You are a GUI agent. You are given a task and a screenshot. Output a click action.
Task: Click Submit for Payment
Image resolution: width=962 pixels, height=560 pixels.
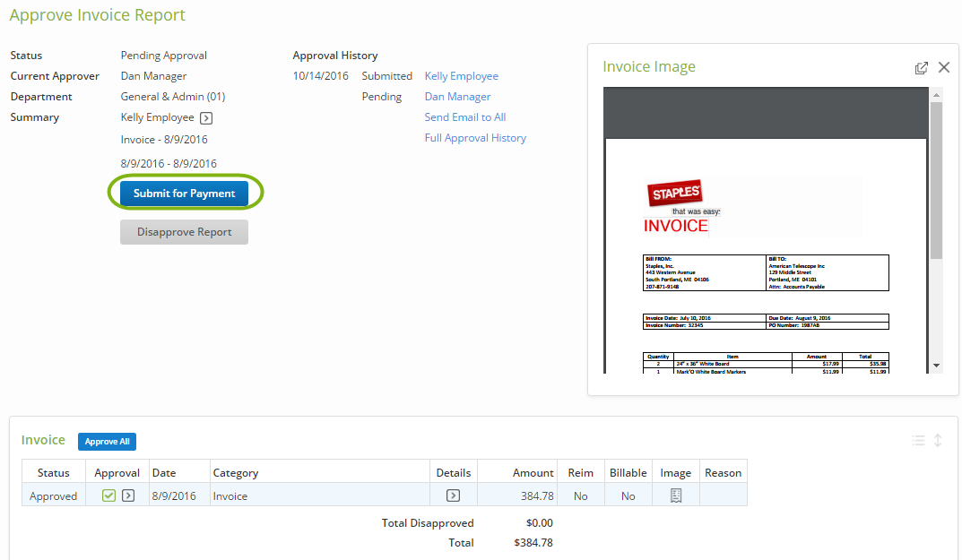pyautogui.click(x=185, y=193)
